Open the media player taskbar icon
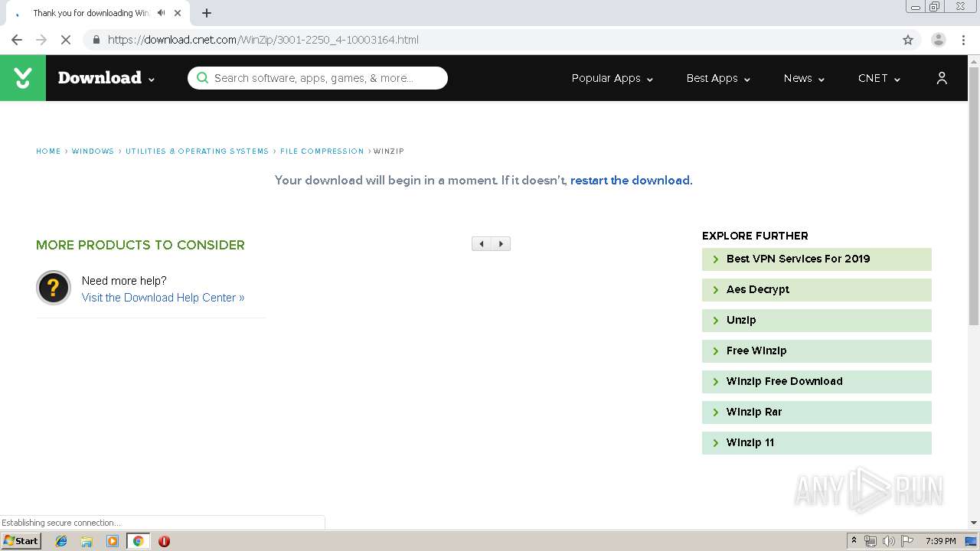The width and height of the screenshot is (980, 551). tap(113, 541)
